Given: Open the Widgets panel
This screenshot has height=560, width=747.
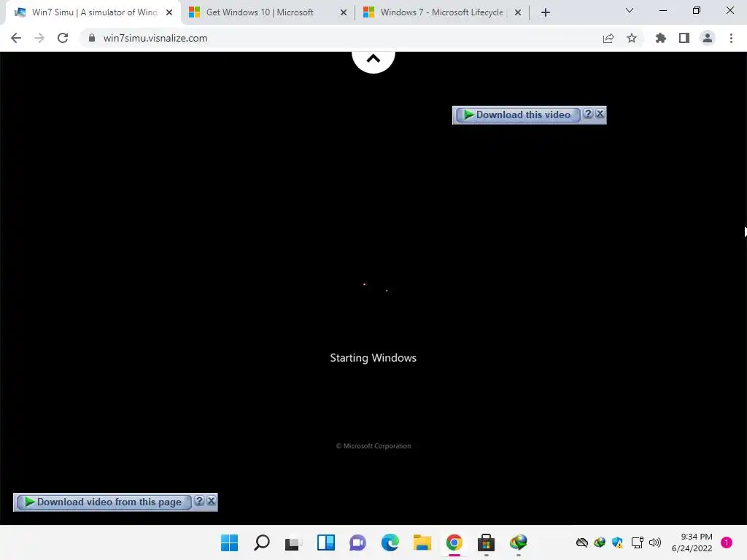Looking at the screenshot, I should (x=326, y=542).
